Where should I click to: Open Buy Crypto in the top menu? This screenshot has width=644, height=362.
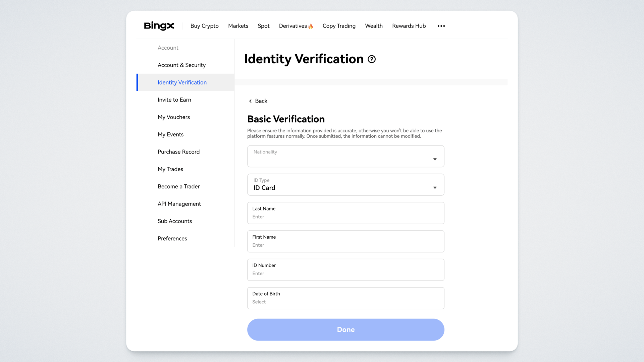tap(204, 26)
